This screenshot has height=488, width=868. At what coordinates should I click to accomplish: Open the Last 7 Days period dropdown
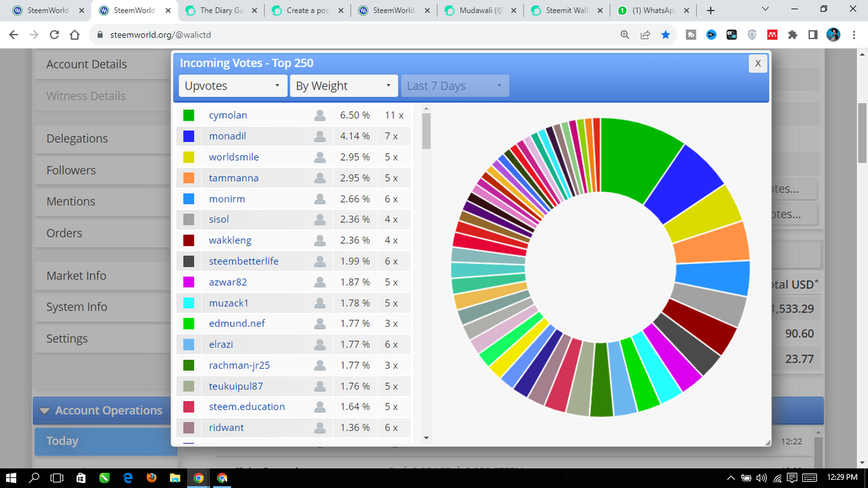pos(455,86)
